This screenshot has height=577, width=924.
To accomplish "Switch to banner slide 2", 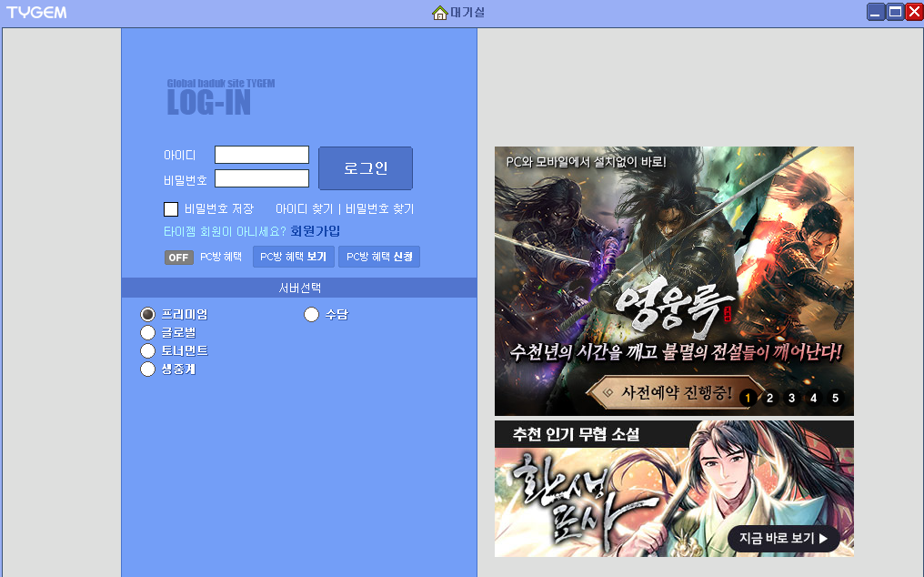I will point(769,398).
